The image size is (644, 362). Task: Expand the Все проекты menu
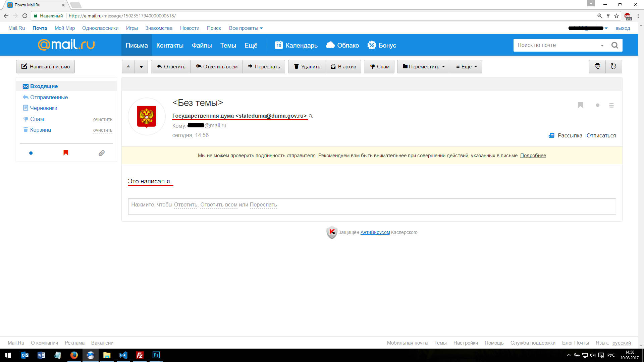click(246, 28)
